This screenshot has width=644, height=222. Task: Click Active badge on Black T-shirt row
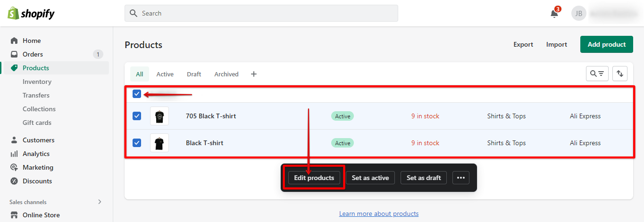tap(343, 143)
